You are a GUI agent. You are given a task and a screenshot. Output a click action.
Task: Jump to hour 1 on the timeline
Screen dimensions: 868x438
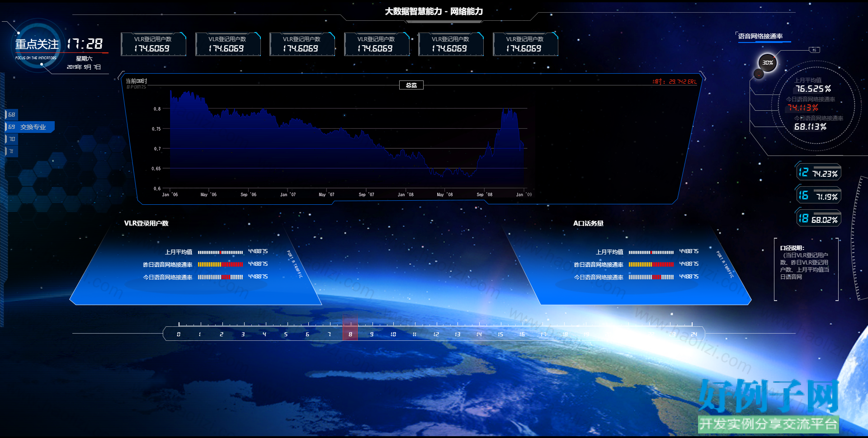(x=200, y=334)
